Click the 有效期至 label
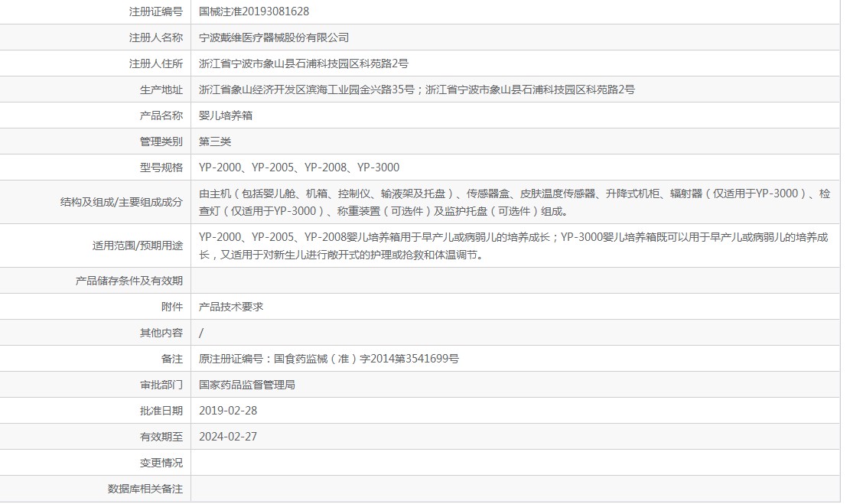 (x=161, y=437)
